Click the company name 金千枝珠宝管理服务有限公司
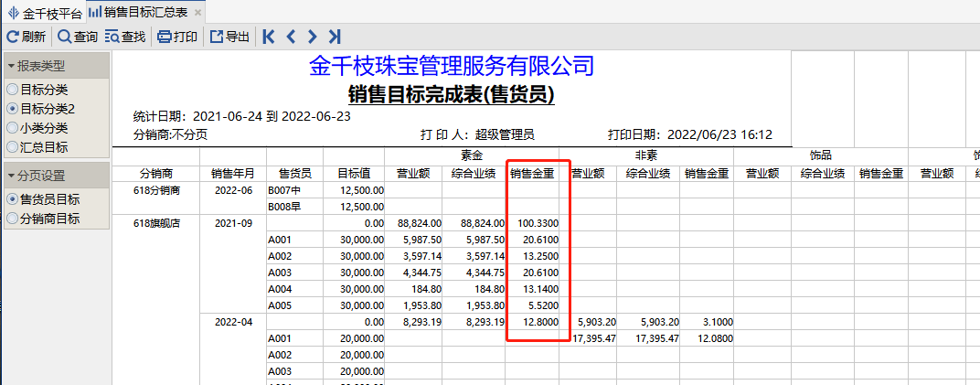 (452, 65)
